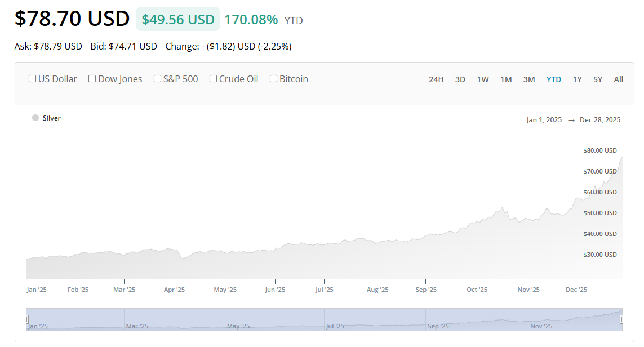Enable the US Dollar comparison checkbox
This screenshot has width=644, height=347.
[33, 78]
